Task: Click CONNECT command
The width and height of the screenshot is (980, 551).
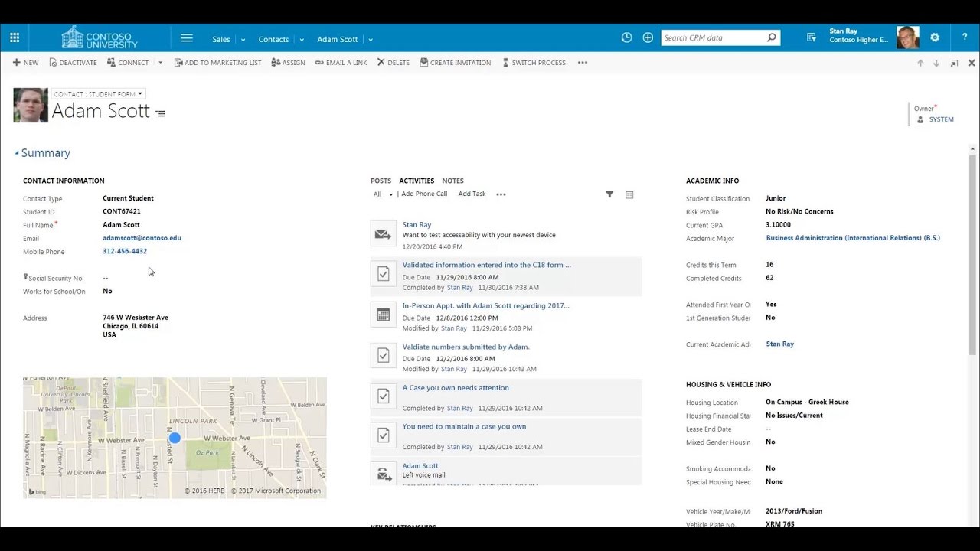Action: pyautogui.click(x=128, y=63)
